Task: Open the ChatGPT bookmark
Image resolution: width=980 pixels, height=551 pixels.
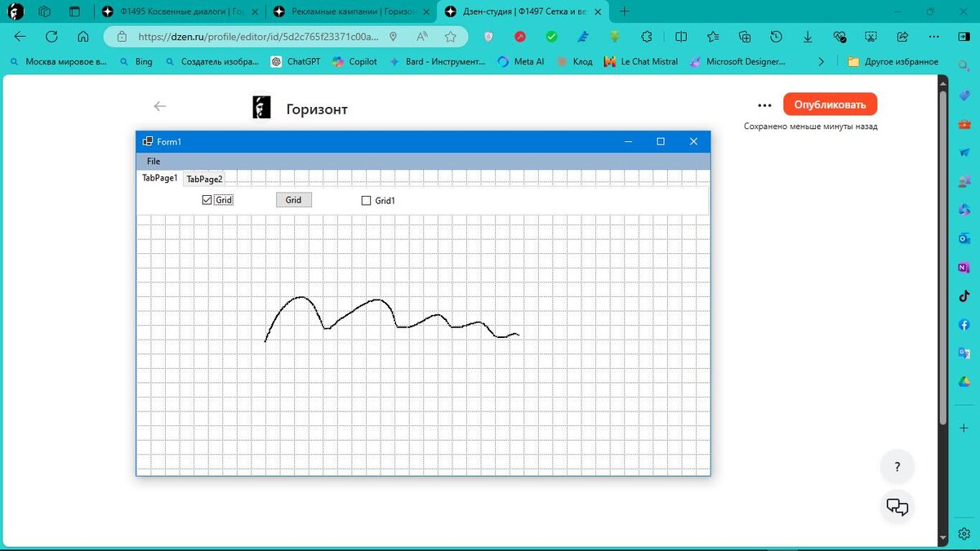Action: point(296,61)
